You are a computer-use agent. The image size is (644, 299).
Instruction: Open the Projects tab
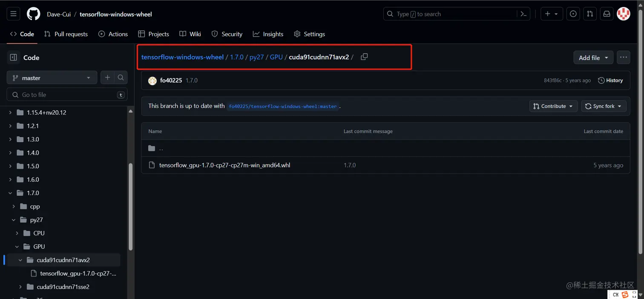click(x=154, y=34)
